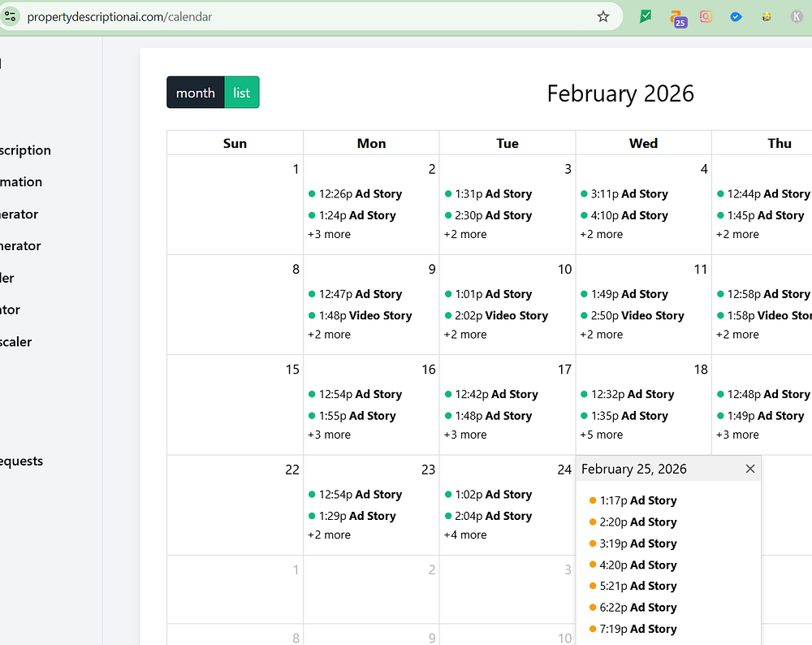Open the pink camera search extension
Viewport: 812px width, 645px height.
tap(706, 16)
